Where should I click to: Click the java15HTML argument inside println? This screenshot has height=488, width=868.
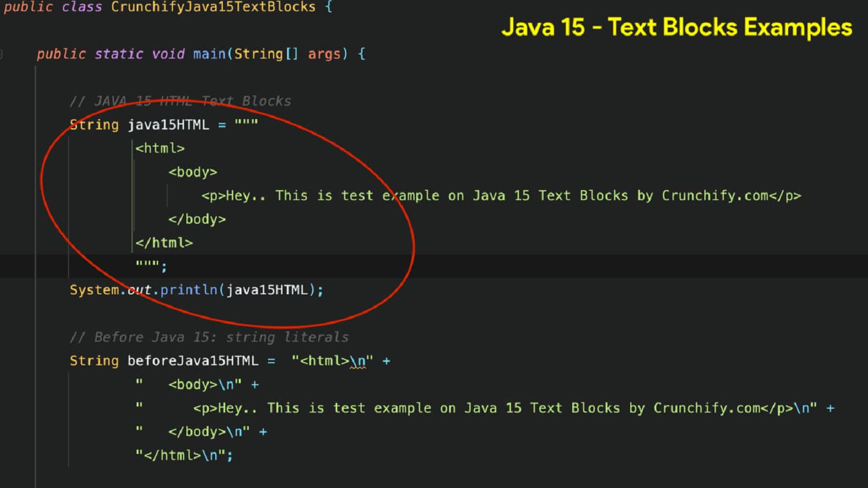[x=267, y=290]
